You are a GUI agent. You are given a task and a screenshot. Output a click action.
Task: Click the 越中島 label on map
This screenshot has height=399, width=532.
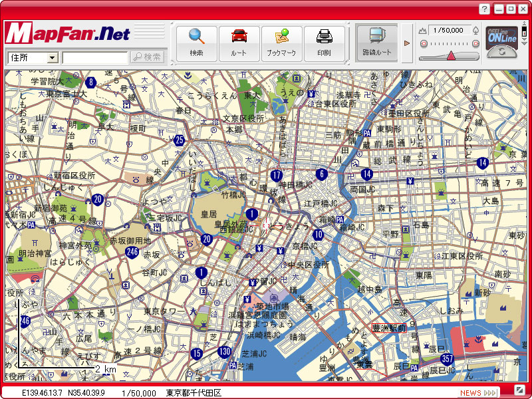[x=370, y=289]
